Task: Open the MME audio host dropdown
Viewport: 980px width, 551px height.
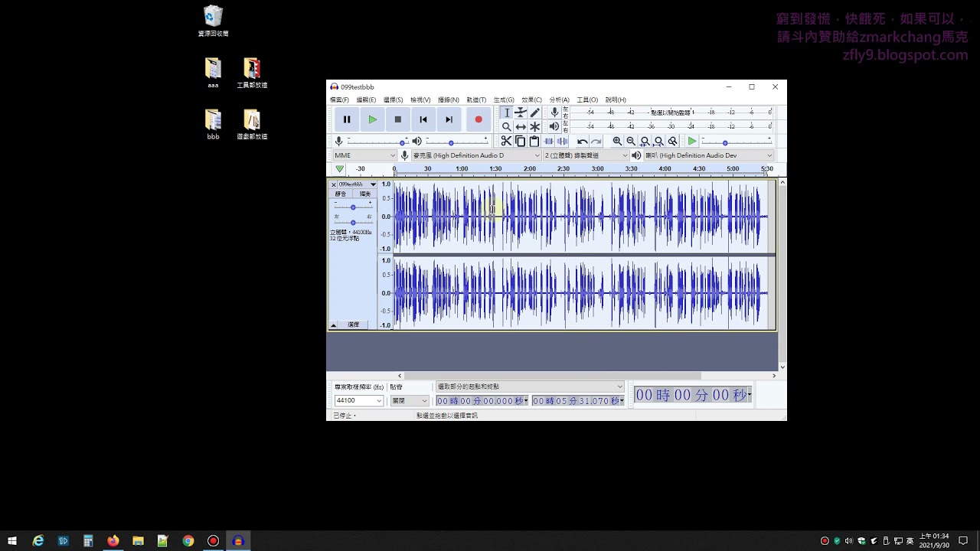Action: point(365,155)
